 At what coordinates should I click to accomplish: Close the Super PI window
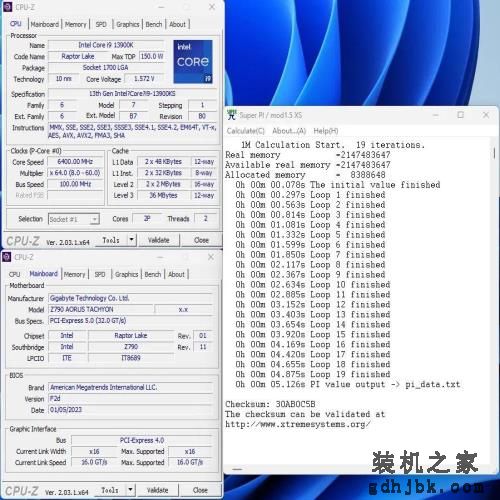coord(486,115)
